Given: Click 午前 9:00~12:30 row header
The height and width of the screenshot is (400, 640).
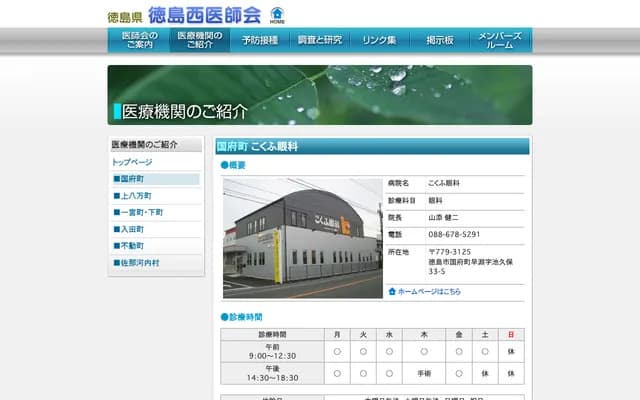Looking at the screenshot, I should (272, 351).
